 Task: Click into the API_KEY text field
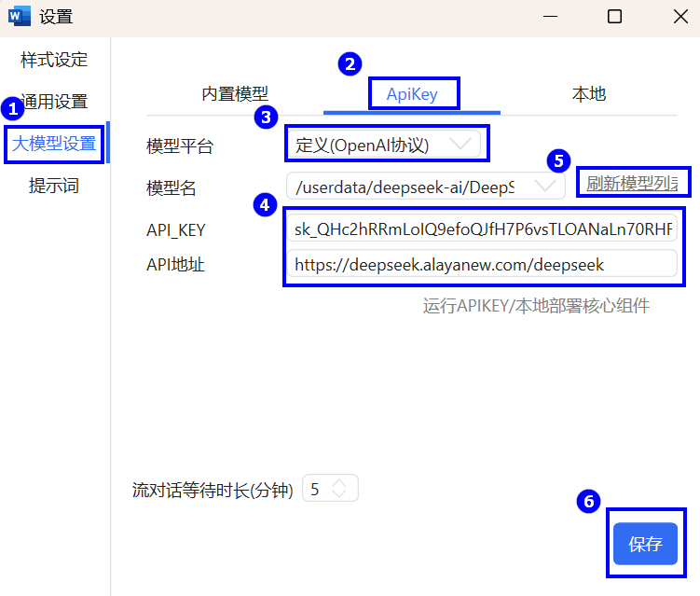click(x=481, y=229)
